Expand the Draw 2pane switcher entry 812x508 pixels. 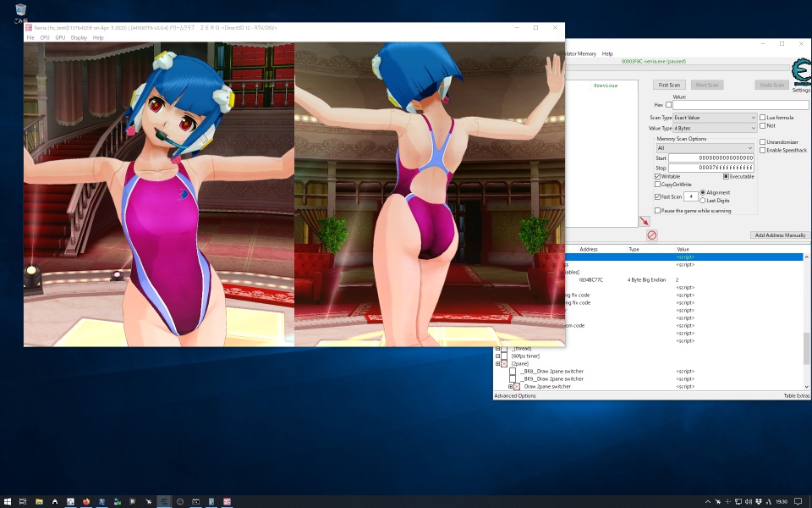510,387
